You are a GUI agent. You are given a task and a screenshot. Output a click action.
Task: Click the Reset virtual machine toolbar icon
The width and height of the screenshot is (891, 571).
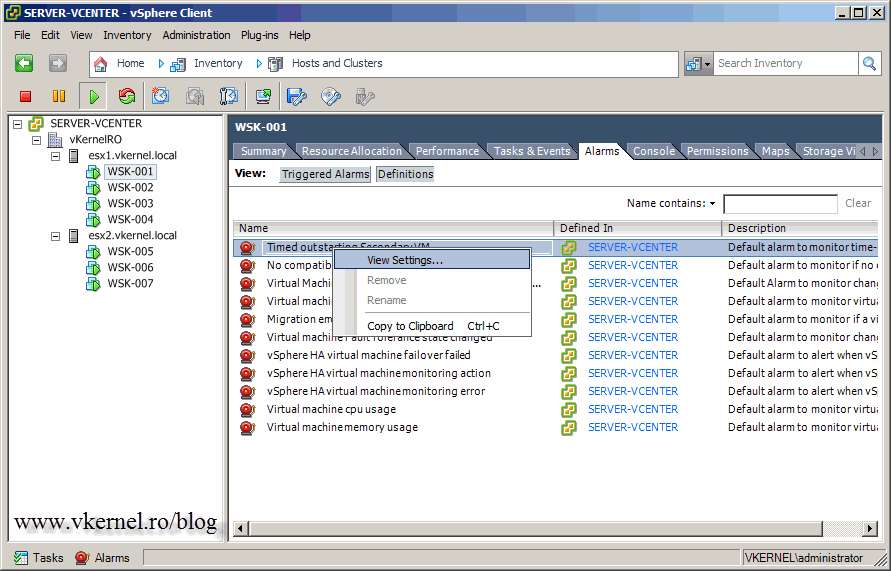point(127,96)
